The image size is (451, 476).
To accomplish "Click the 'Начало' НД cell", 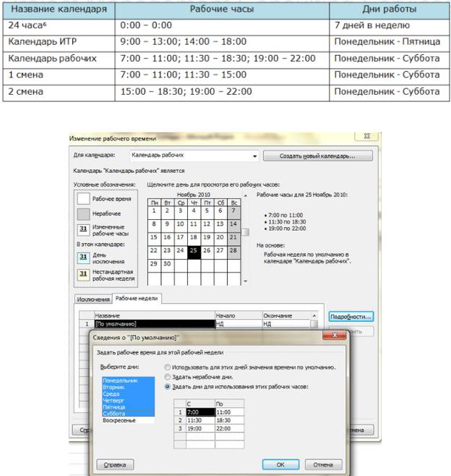I will point(239,324).
